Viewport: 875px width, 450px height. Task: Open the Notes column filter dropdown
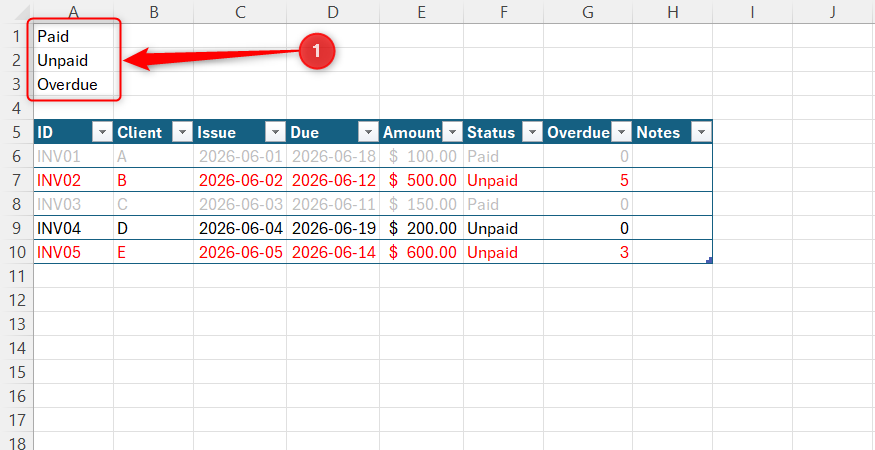click(701, 132)
